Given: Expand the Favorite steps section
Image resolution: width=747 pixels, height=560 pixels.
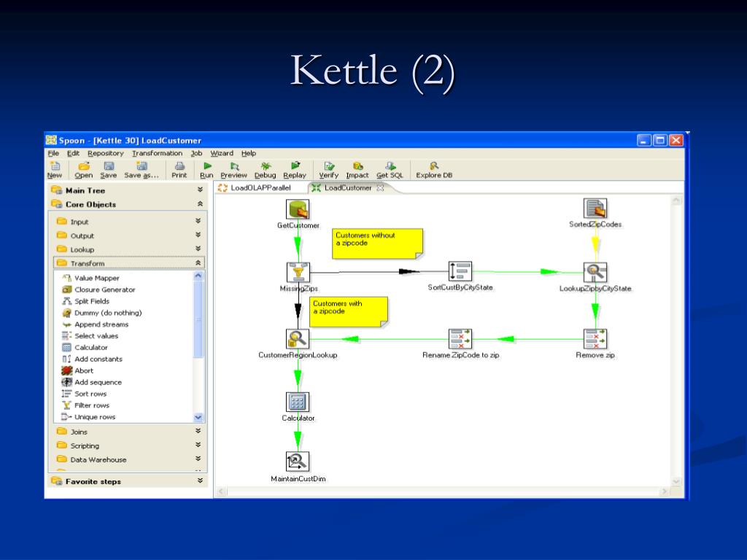Looking at the screenshot, I should [x=200, y=481].
